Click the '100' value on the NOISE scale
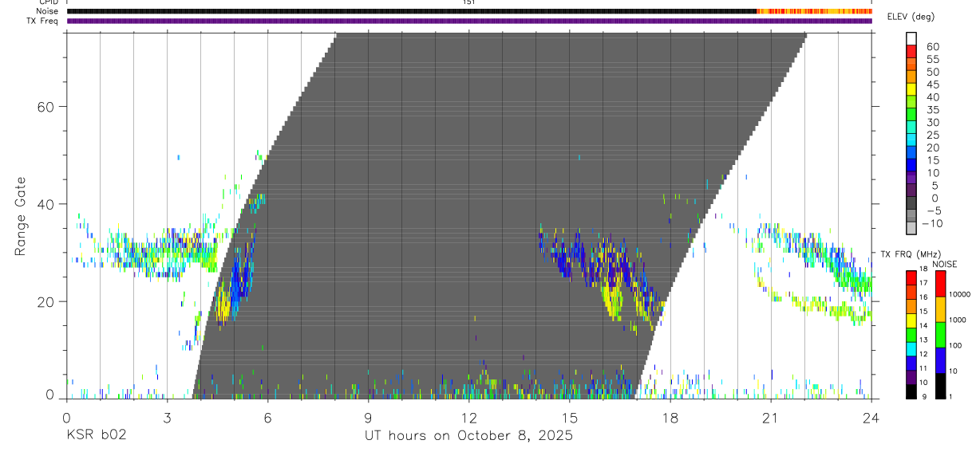The image size is (980, 452). click(x=956, y=345)
